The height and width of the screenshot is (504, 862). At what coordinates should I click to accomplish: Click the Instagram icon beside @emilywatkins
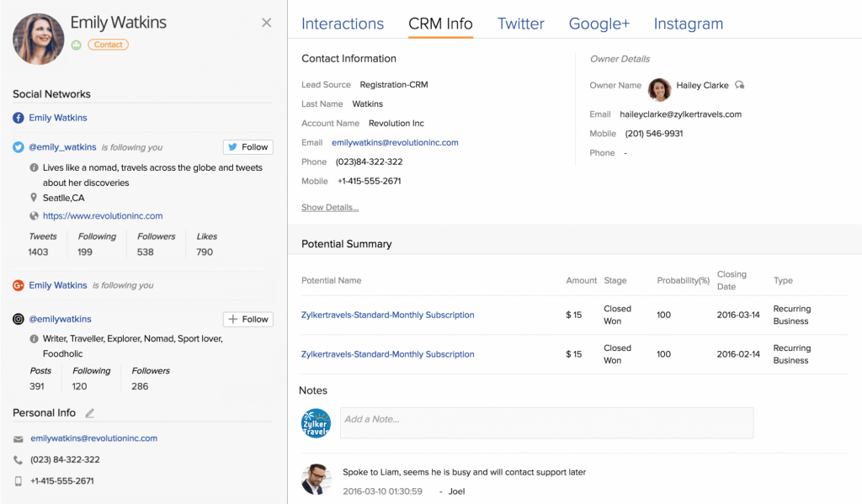point(18,320)
